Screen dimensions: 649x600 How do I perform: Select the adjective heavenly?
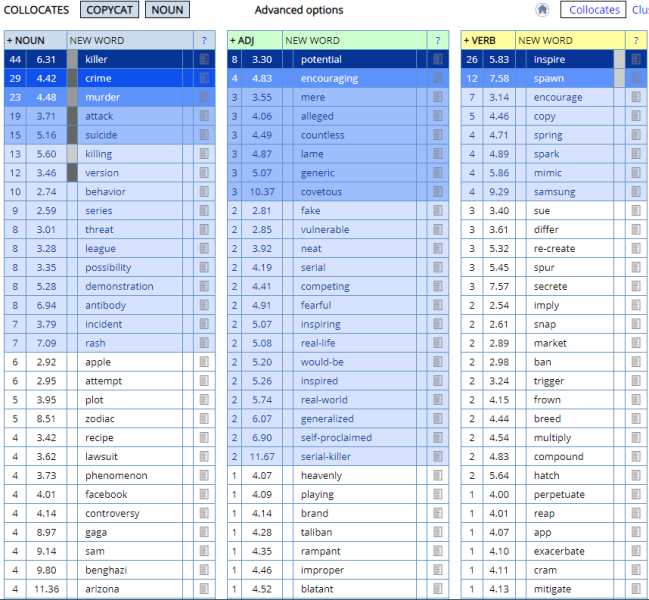[x=322, y=475]
